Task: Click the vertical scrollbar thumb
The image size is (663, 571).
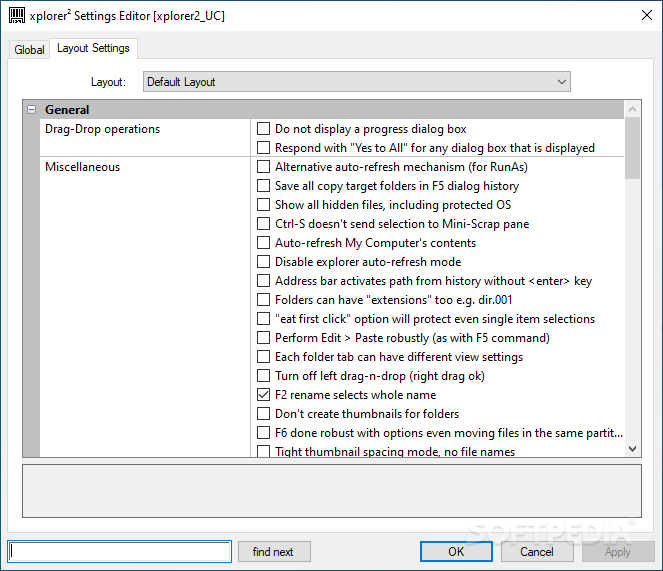Action: point(633,148)
